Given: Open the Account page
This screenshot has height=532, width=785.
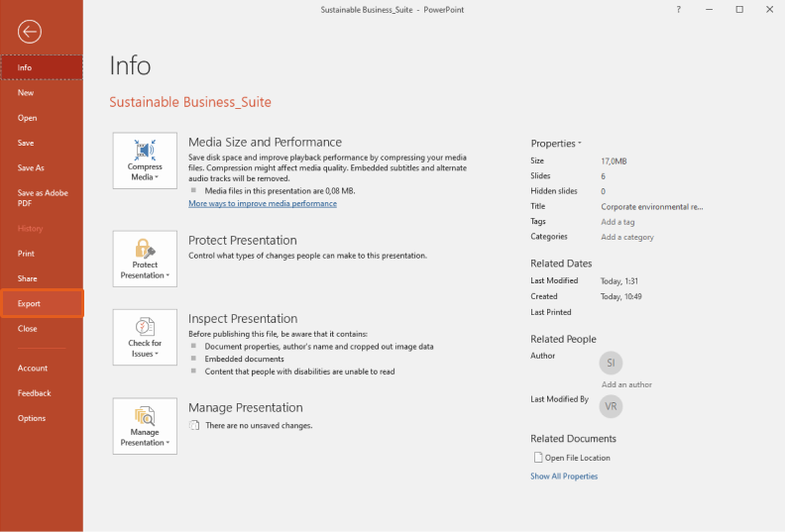Looking at the screenshot, I should click(42, 368).
